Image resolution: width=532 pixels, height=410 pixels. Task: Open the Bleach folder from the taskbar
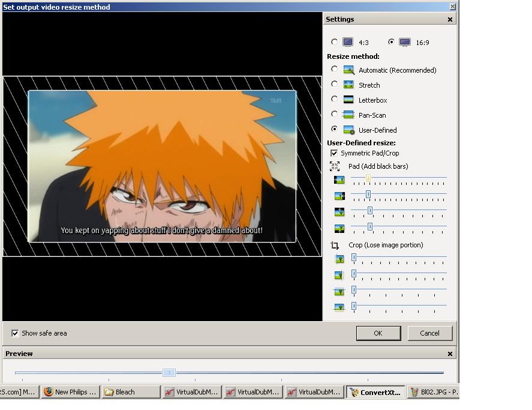click(x=131, y=392)
